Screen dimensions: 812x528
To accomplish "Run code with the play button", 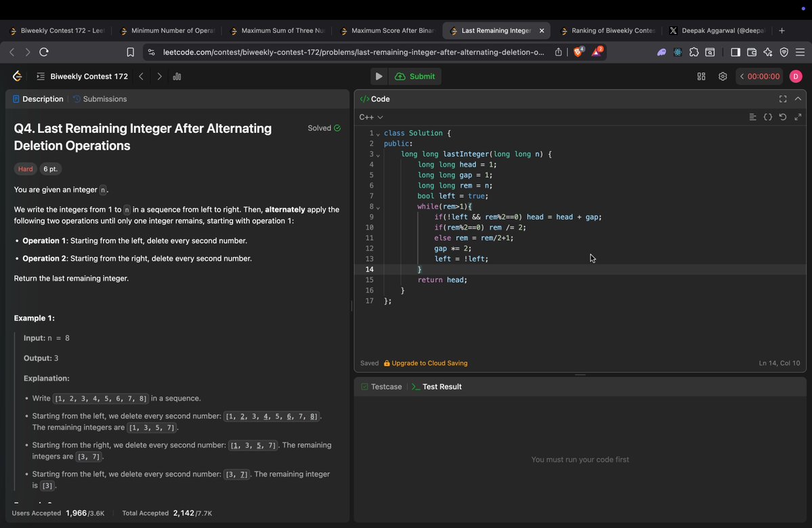I will [379, 76].
